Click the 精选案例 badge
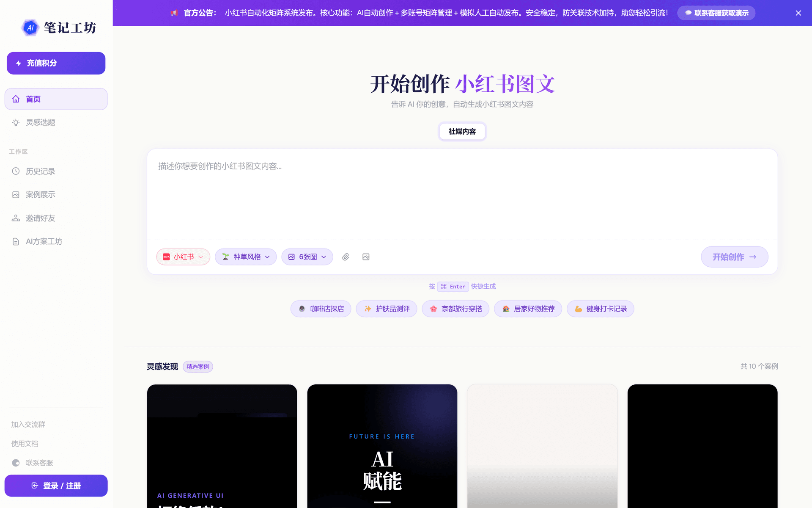 pyautogui.click(x=198, y=367)
